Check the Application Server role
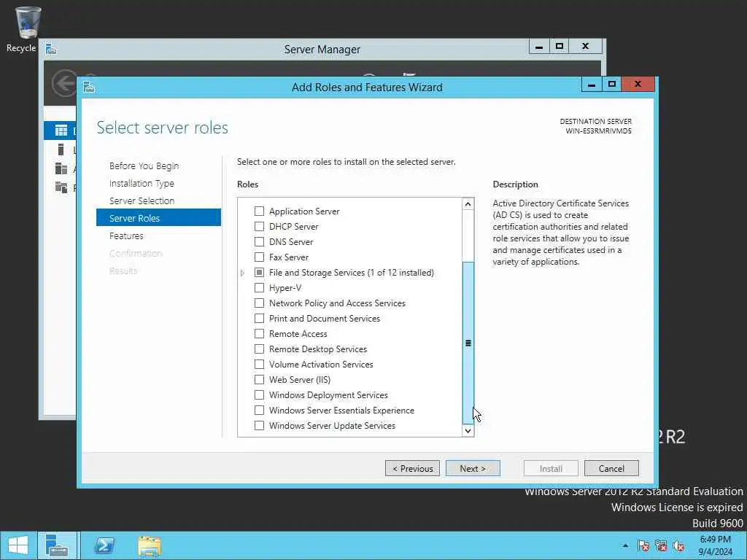 point(259,211)
